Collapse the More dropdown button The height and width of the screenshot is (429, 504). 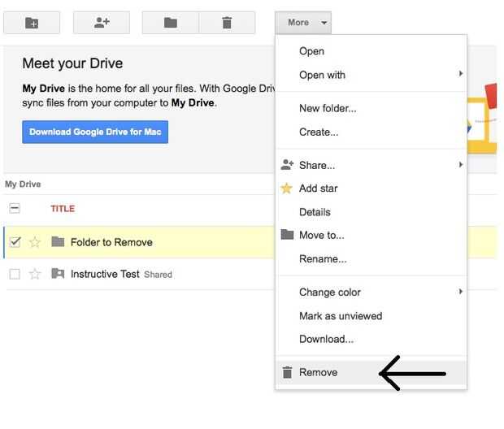tap(303, 23)
